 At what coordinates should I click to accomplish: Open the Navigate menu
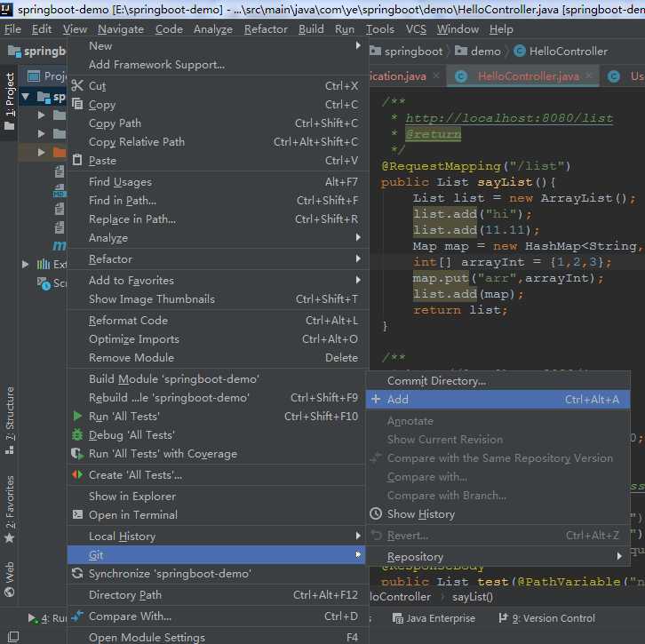(121, 29)
